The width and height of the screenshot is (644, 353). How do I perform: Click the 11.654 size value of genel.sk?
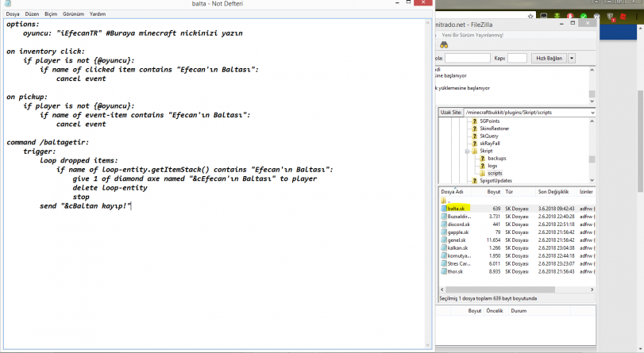coord(493,240)
